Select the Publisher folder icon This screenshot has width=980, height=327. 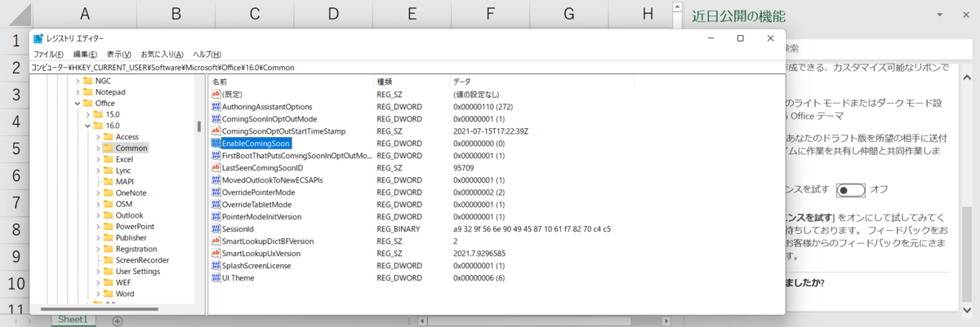109,238
